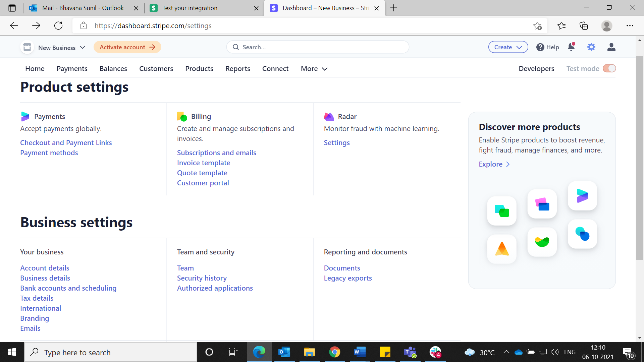Click the Activate account button

pos(127,47)
